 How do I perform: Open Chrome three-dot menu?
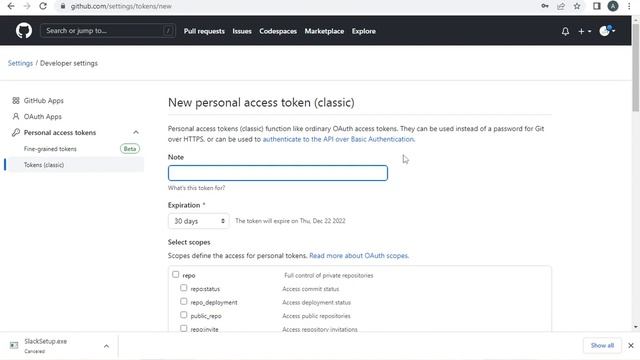[629, 6]
